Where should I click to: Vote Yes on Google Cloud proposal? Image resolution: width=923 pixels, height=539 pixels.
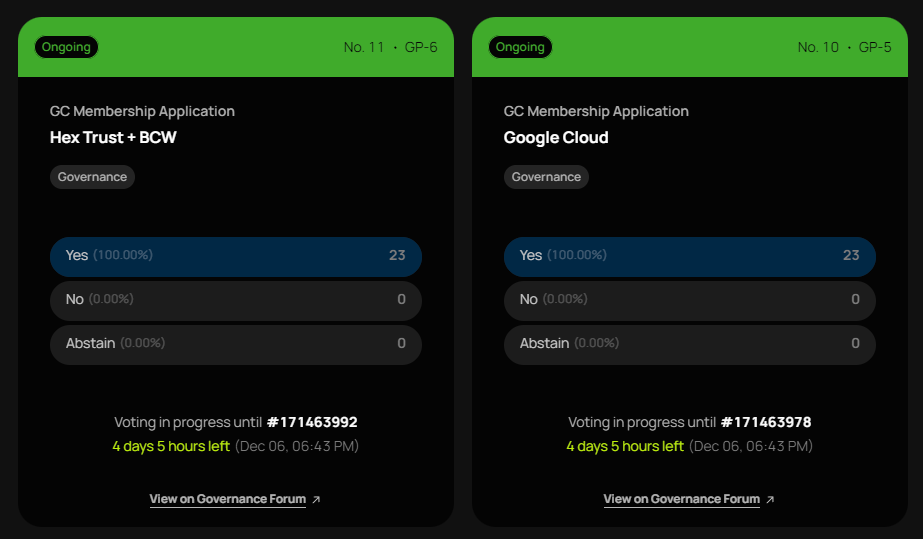(690, 257)
